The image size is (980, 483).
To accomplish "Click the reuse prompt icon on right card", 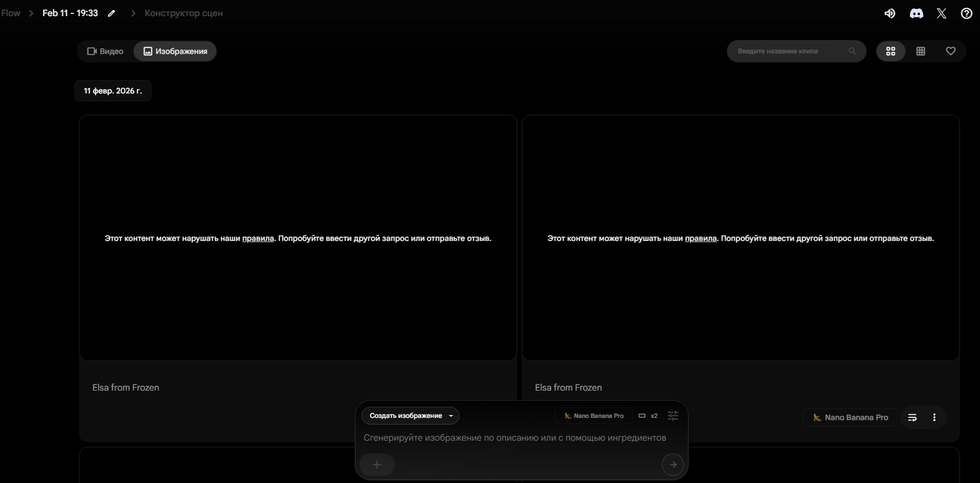I will (x=912, y=417).
